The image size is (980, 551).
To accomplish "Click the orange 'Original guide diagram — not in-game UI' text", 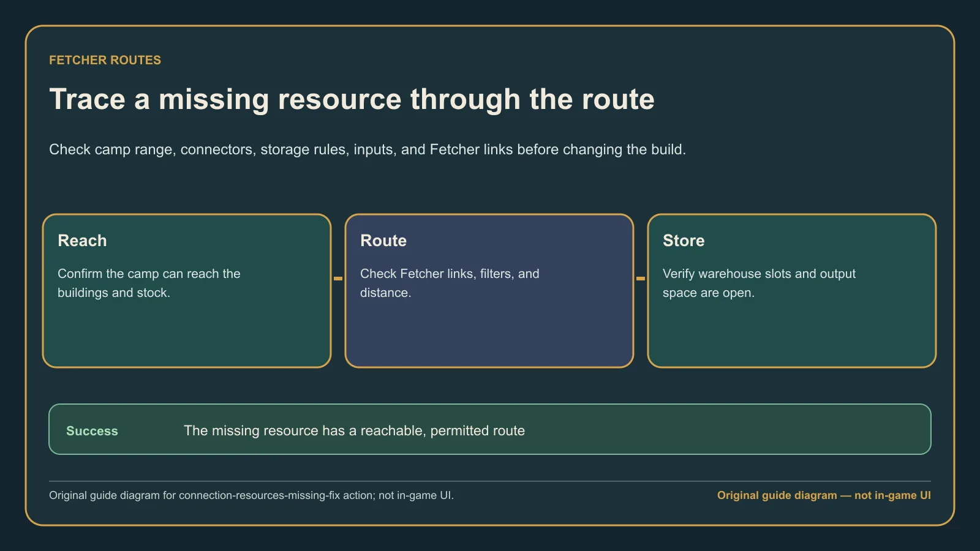I will pos(824,495).
